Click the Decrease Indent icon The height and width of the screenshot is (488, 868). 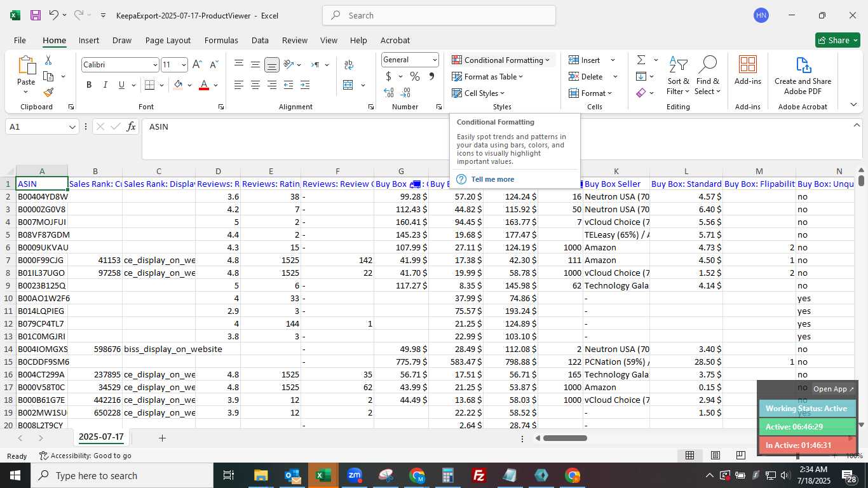(x=288, y=85)
